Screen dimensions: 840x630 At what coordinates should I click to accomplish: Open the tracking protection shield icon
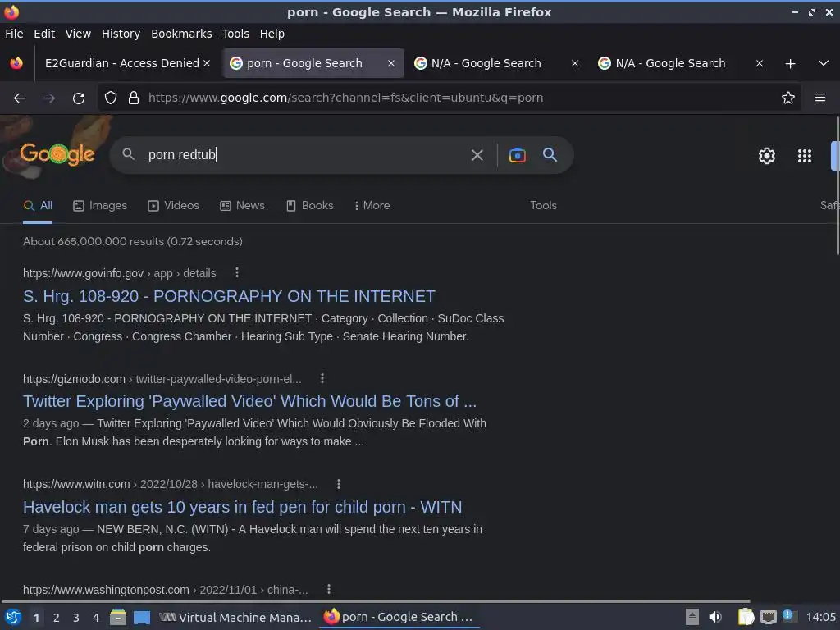coord(111,98)
